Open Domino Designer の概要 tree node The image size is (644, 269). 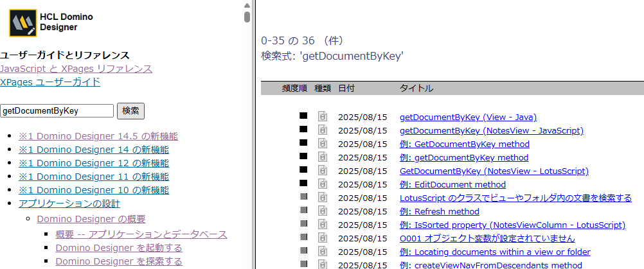91,219
